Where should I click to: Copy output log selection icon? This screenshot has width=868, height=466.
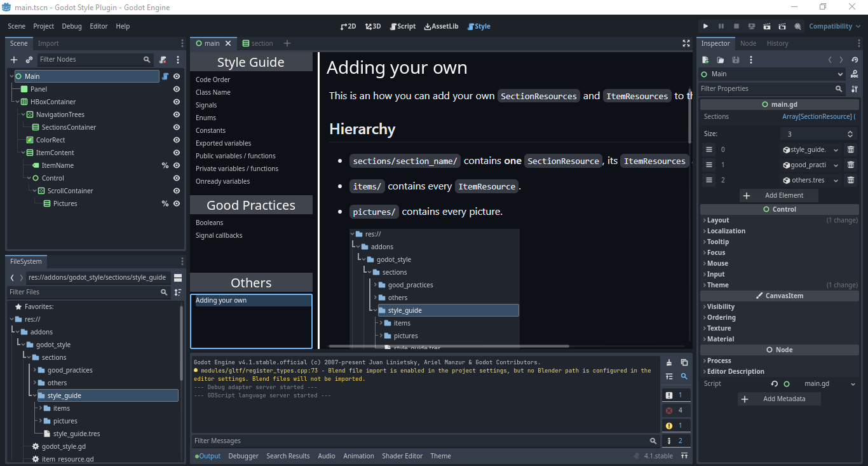pyautogui.click(x=684, y=362)
